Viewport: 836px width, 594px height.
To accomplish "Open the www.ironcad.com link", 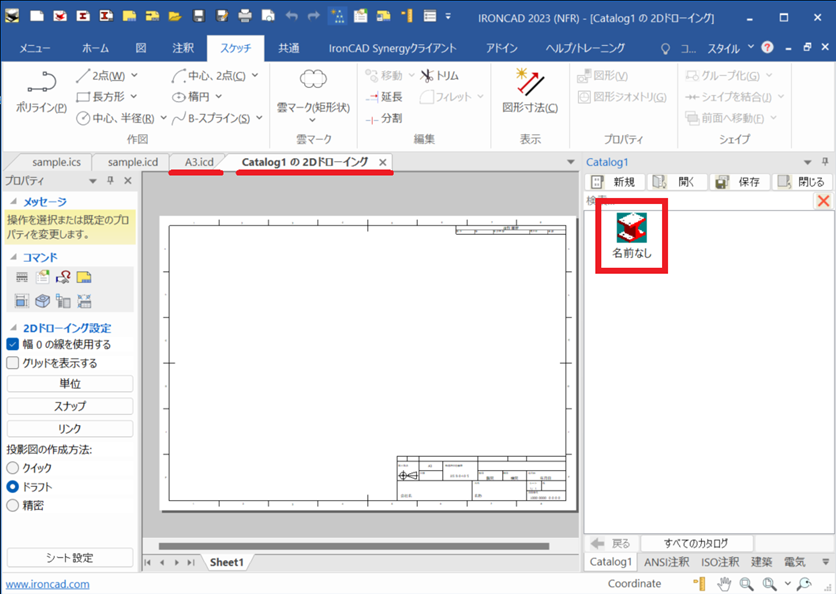I will (x=48, y=584).
